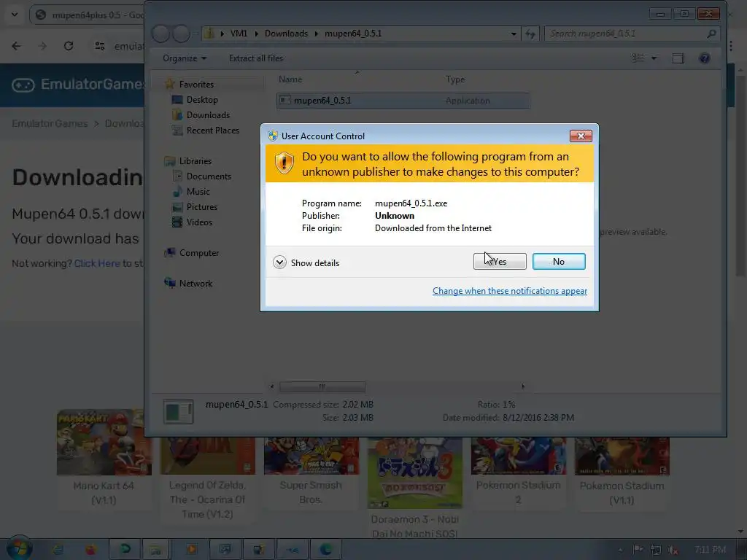Image resolution: width=747 pixels, height=560 pixels.
Task: Click No in the User Account Control dialog
Action: point(559,262)
